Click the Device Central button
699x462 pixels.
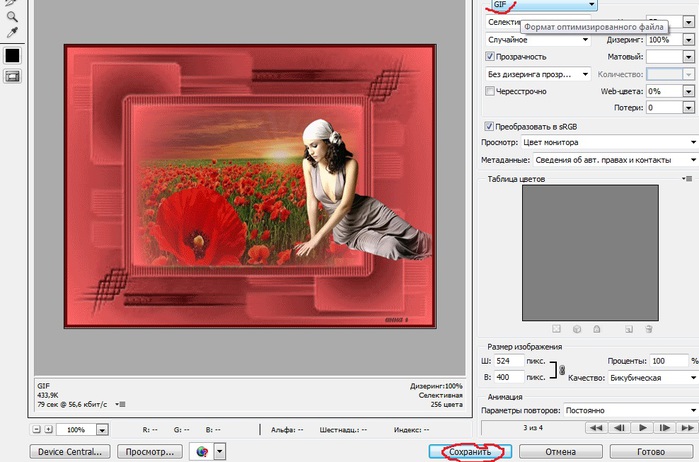tap(71, 452)
